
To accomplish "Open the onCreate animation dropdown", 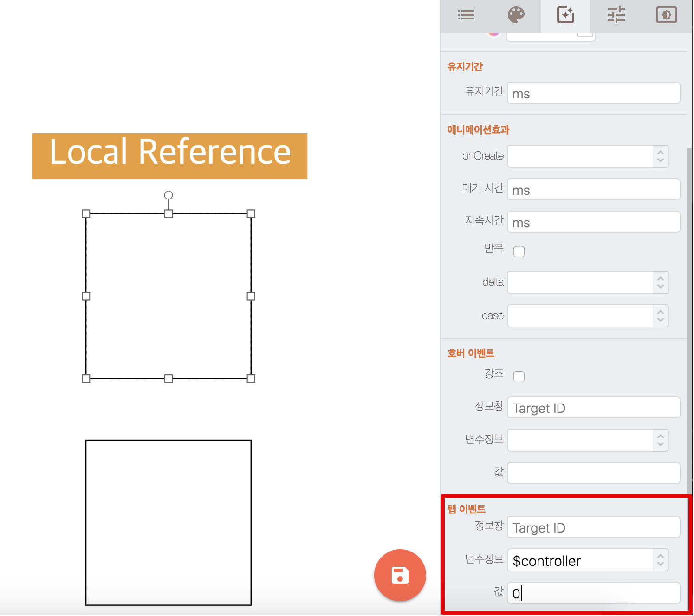I will pos(588,156).
